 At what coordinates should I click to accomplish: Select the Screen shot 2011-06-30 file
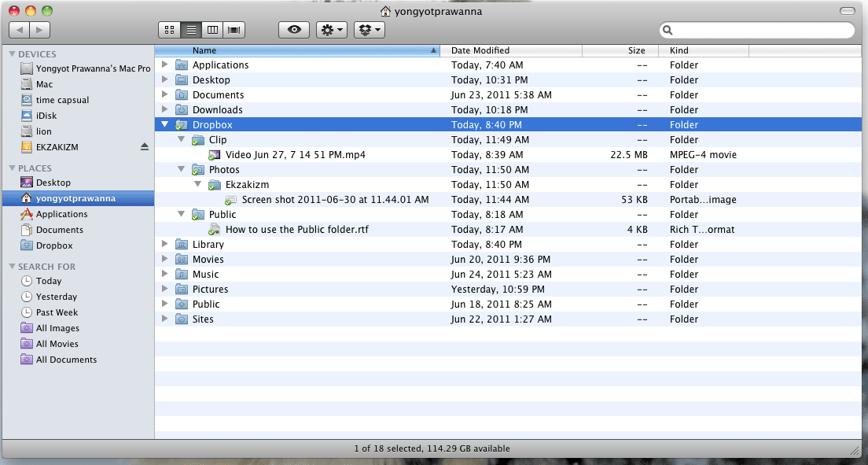pos(335,200)
